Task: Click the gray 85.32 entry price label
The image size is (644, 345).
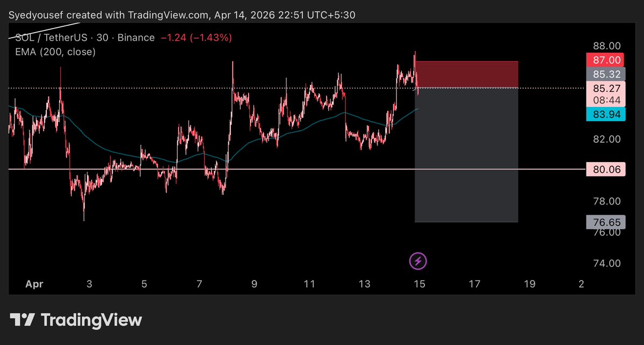Action: (607, 74)
